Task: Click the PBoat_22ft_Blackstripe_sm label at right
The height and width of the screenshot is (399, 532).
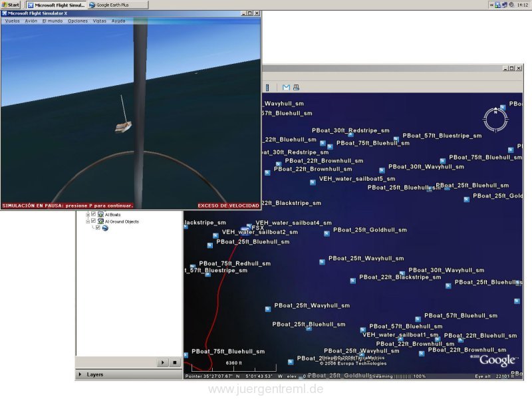Action: tap(400, 277)
